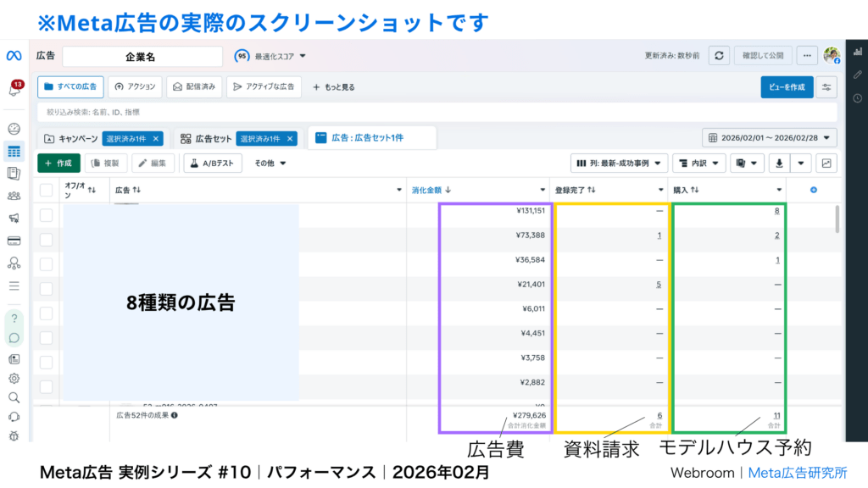This screenshot has height=488, width=868.
Task: Click もっと見る to show more views
Action: point(334,87)
